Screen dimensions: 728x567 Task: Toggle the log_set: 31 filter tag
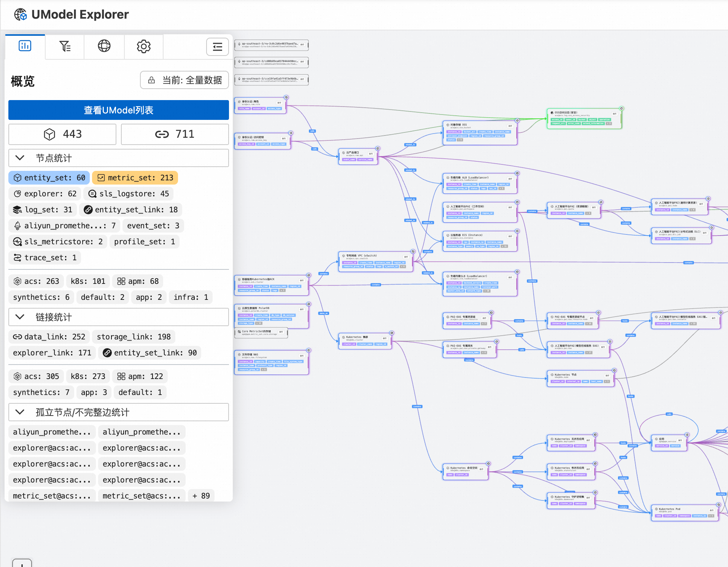pyautogui.click(x=43, y=210)
